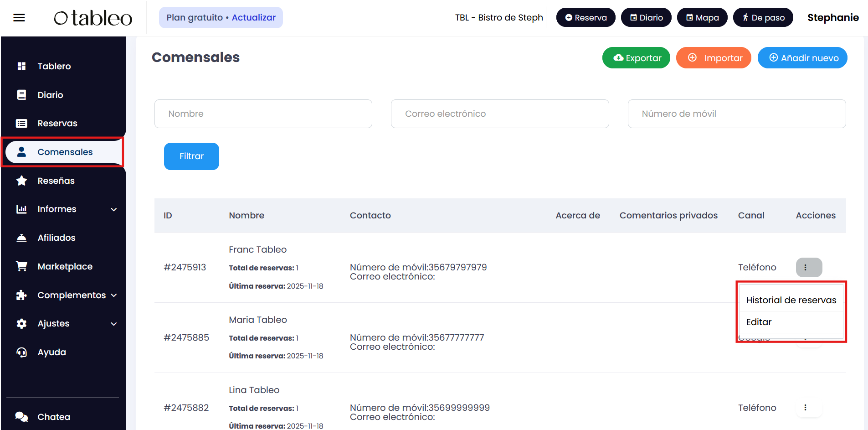Screen dimensions: 868x430
Task: Click the Canal column header
Action: [751, 216]
